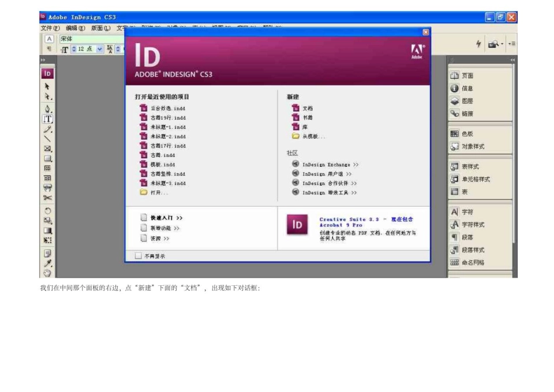The width and height of the screenshot is (554, 392).
Task: Open the 快速入门 link
Action: [x=162, y=218]
